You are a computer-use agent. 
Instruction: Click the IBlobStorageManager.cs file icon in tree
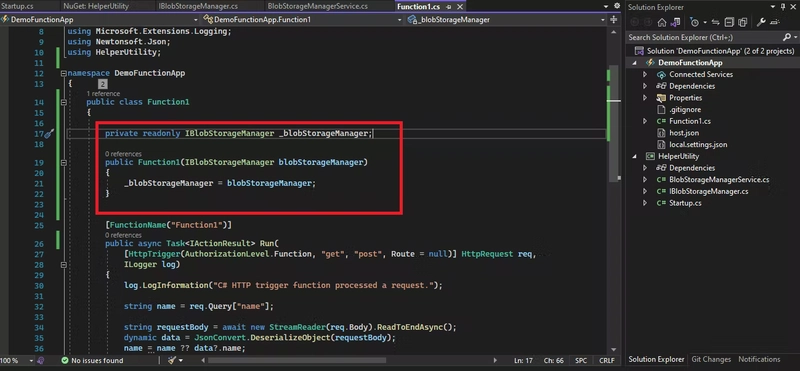662,191
